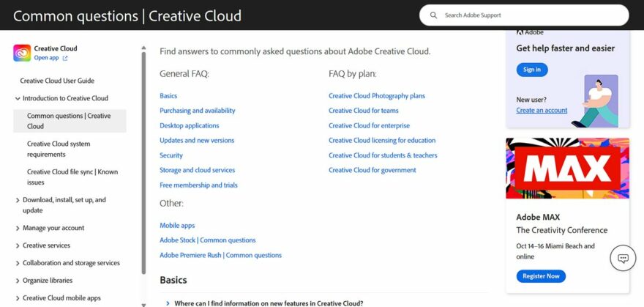Open the chat support bubble icon

click(623, 258)
